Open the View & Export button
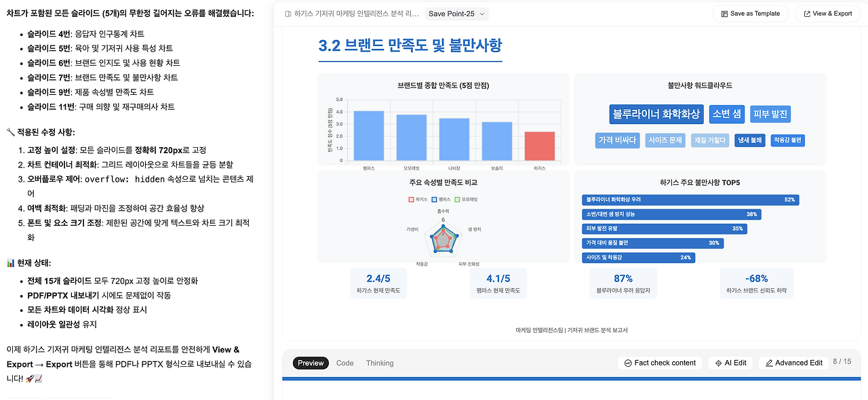The height and width of the screenshot is (400, 868). (827, 14)
